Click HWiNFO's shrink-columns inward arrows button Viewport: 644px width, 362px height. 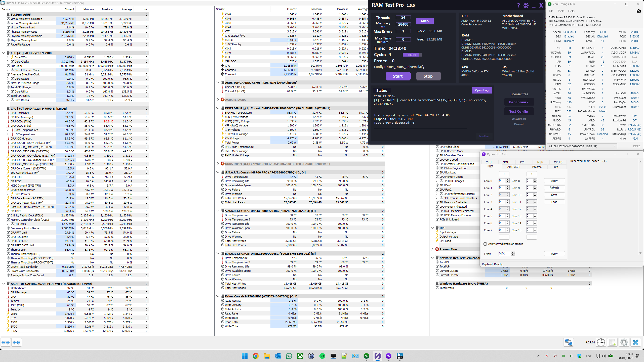(16, 342)
